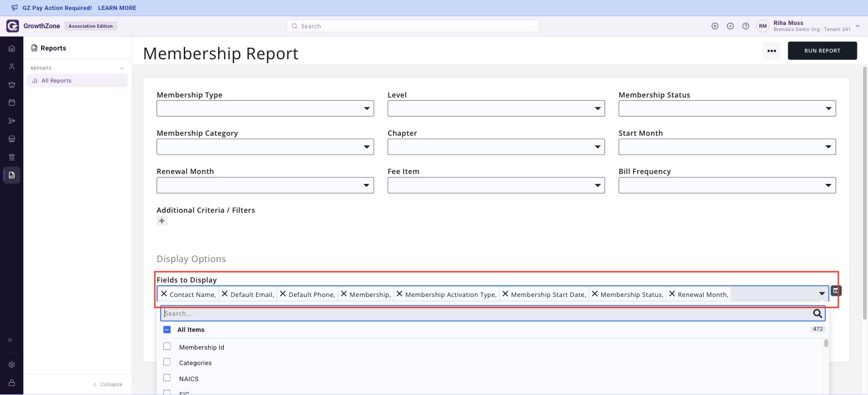Click the quick add plus icon in header
The image size is (868, 395).
click(x=715, y=26)
